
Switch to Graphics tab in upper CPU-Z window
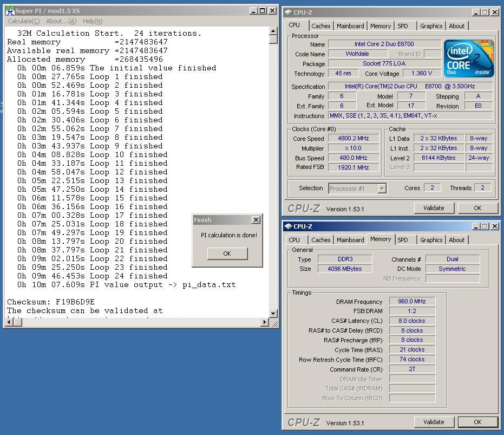coord(431,26)
